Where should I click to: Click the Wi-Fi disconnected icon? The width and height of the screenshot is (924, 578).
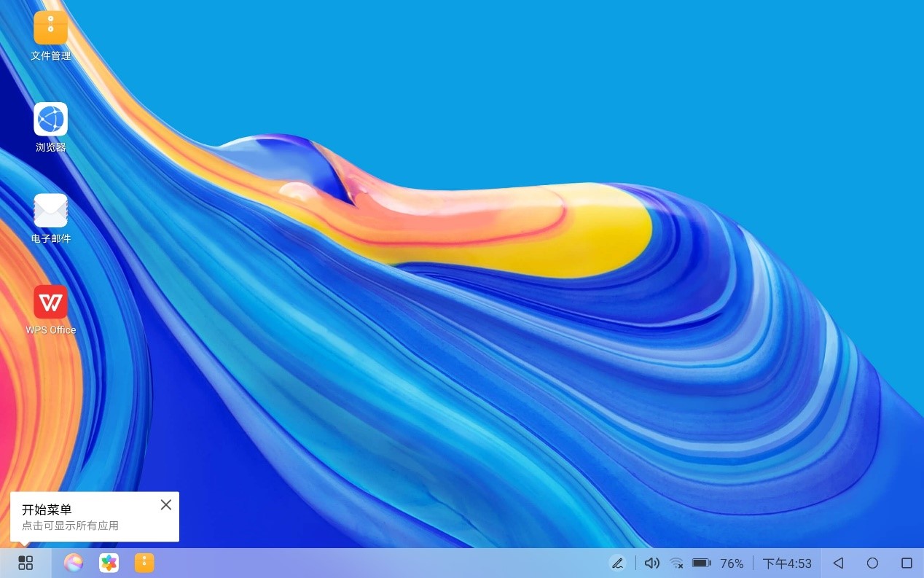click(x=676, y=563)
